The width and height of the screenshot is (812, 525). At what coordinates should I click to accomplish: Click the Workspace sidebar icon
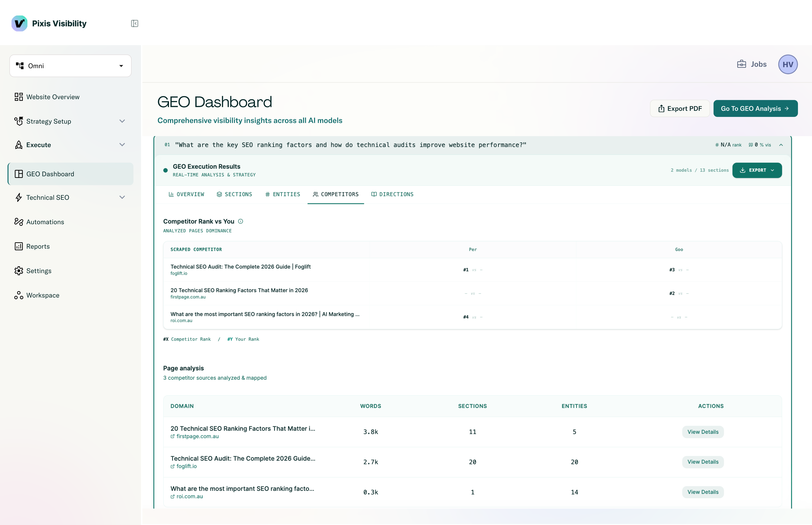(x=19, y=295)
